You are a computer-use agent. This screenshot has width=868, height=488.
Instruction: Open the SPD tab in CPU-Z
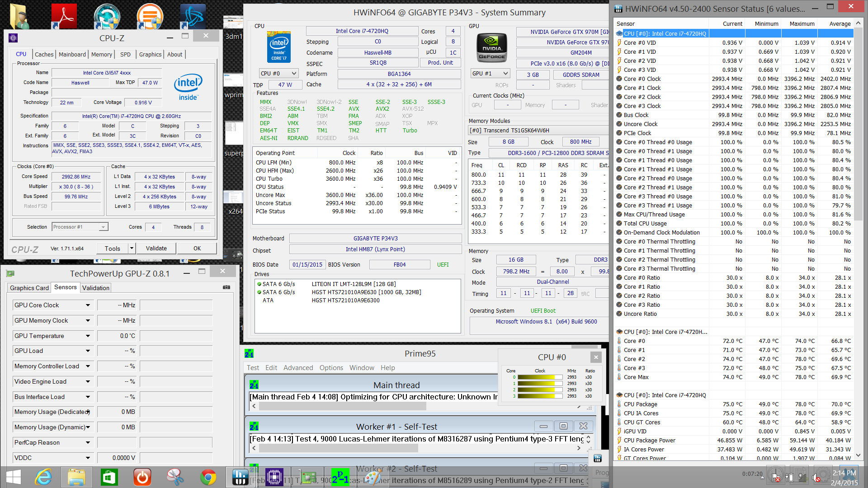pyautogui.click(x=125, y=54)
